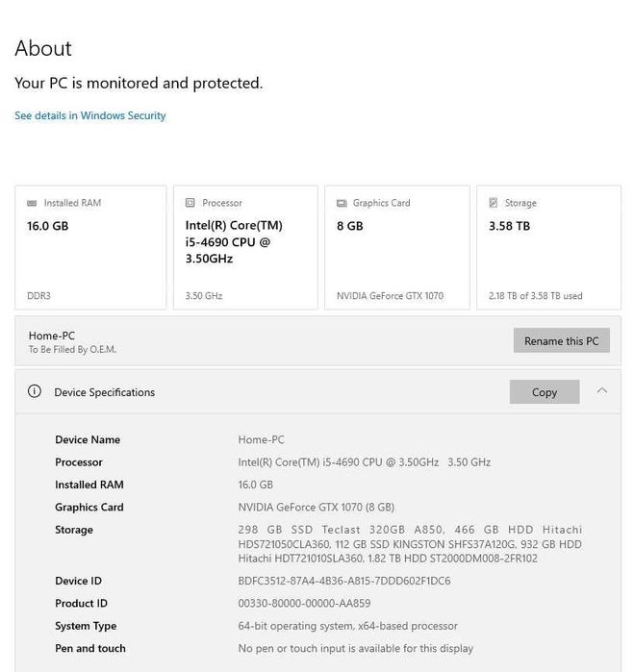The width and height of the screenshot is (634, 672).
Task: Click the Pen and touch value text
Action: [x=356, y=649]
